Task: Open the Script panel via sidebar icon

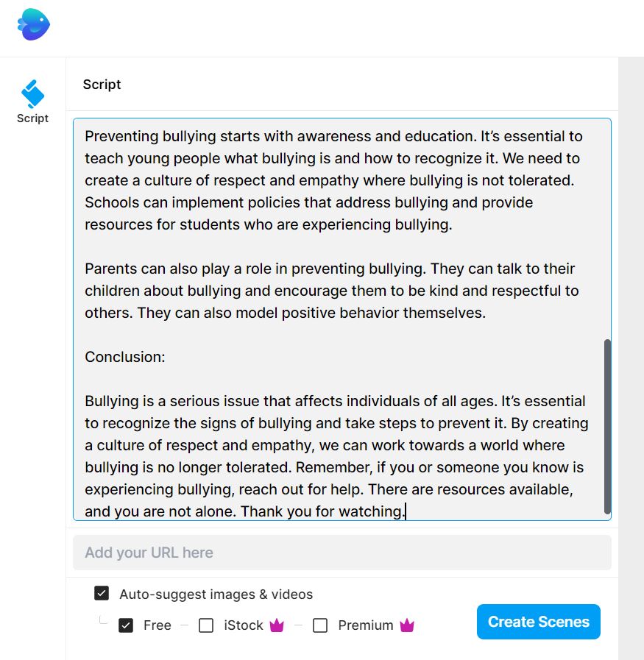Action: click(x=33, y=94)
